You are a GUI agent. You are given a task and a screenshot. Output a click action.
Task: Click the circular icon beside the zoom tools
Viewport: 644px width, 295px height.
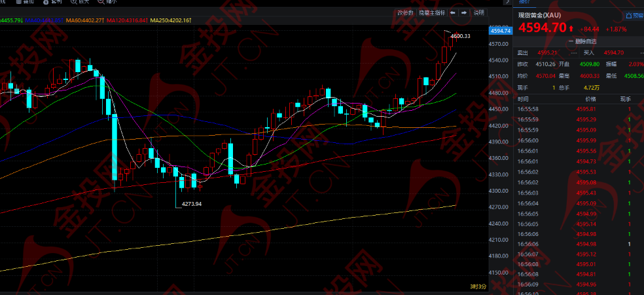pyautogui.click(x=46, y=2)
